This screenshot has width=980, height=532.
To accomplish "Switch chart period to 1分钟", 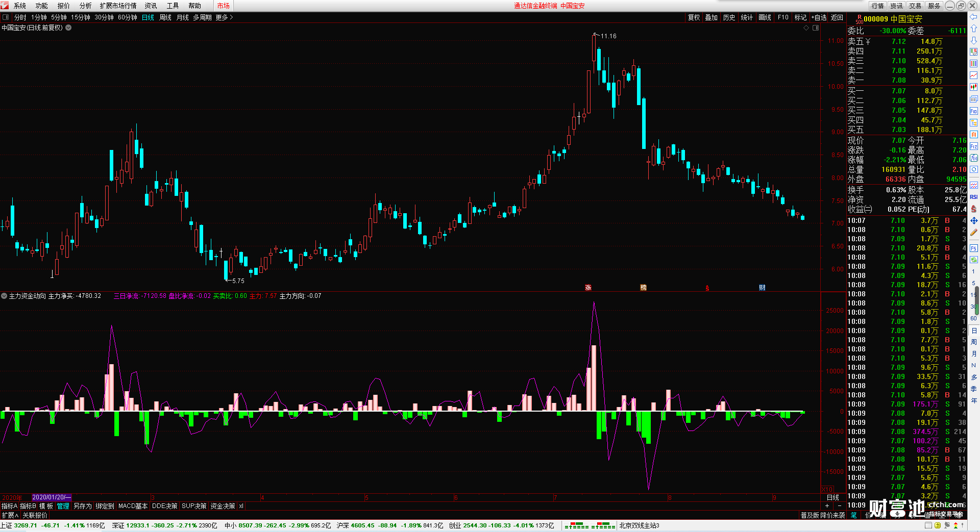I will (x=39, y=17).
